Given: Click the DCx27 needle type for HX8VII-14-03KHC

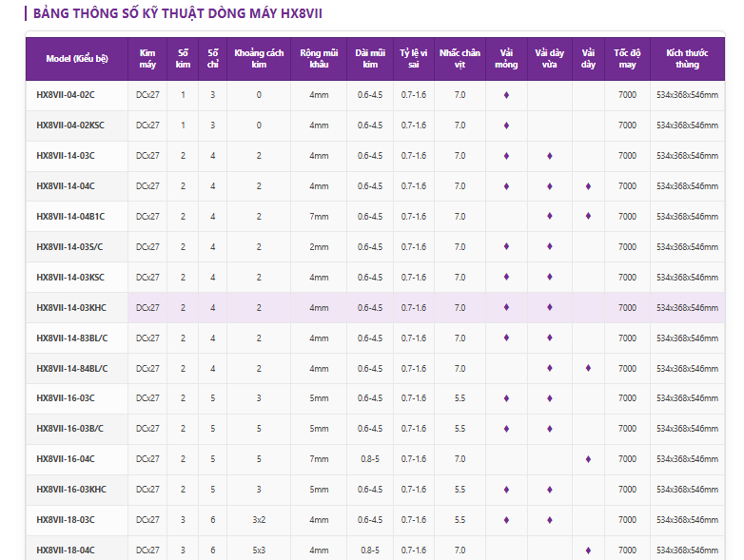Looking at the screenshot, I should (x=147, y=308).
